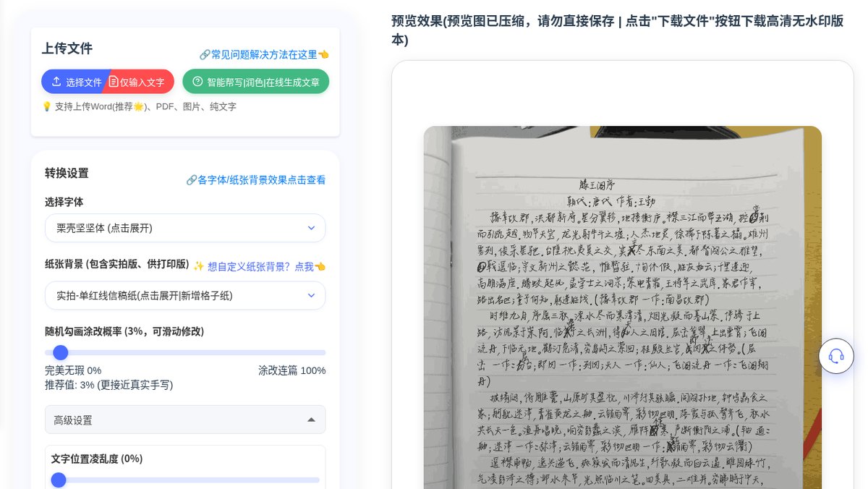Screen dimensions: 868x489
Task: Click the document icon in 仅输入文字
Action: point(114,82)
